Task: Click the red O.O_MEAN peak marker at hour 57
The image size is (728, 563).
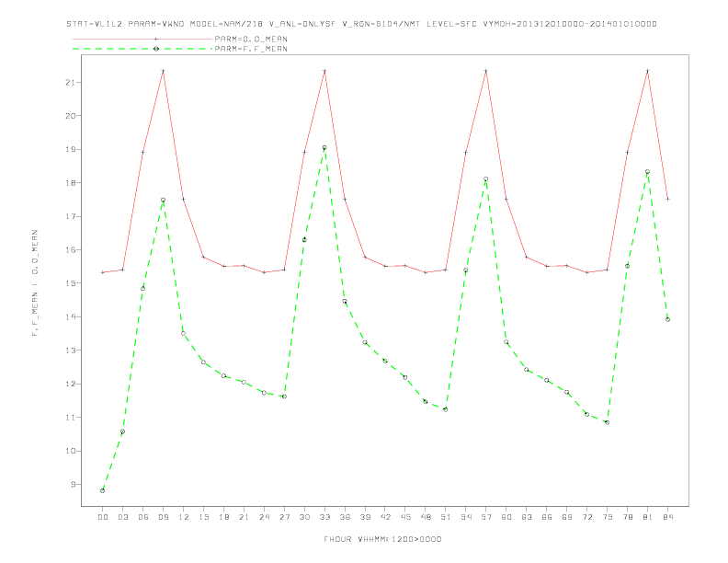Action: [x=485, y=71]
